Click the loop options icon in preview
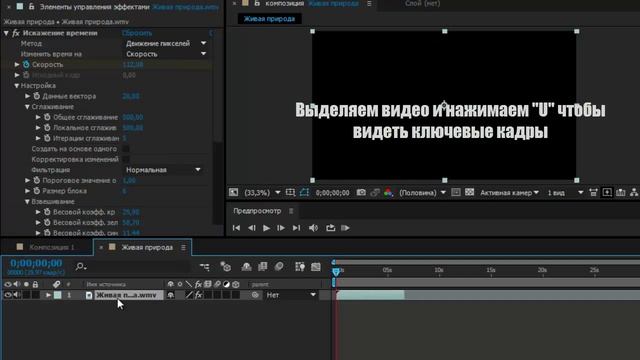Screen dimensions: 640x360 [330, 228]
